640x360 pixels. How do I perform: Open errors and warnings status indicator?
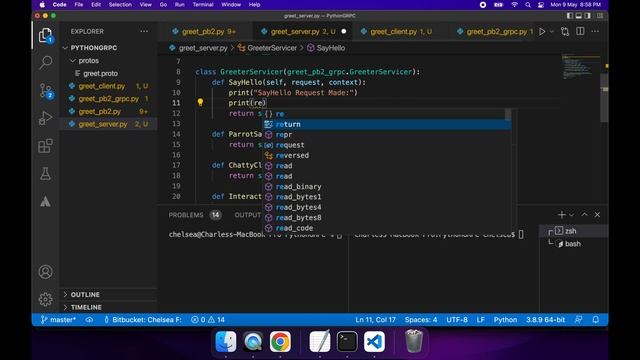[208, 320]
